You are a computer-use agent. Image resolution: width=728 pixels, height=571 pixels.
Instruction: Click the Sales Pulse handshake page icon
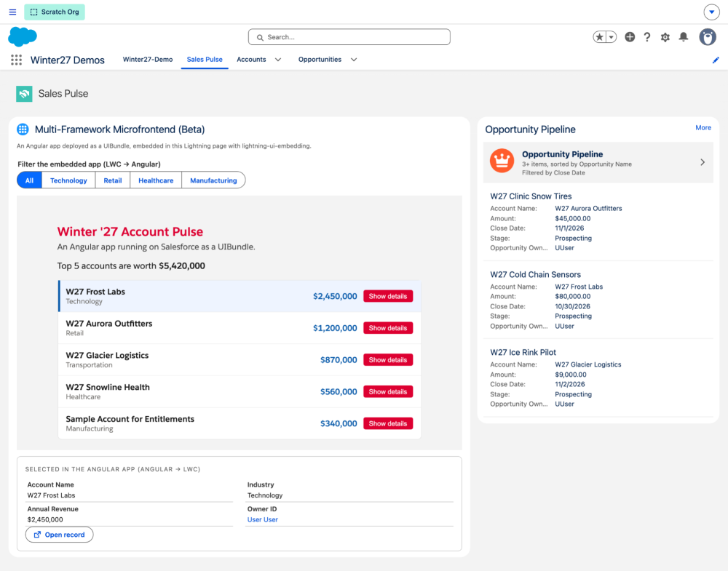(x=24, y=94)
